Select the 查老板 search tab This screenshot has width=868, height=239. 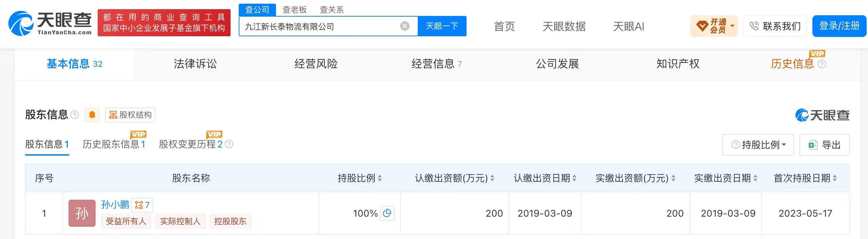tap(295, 9)
